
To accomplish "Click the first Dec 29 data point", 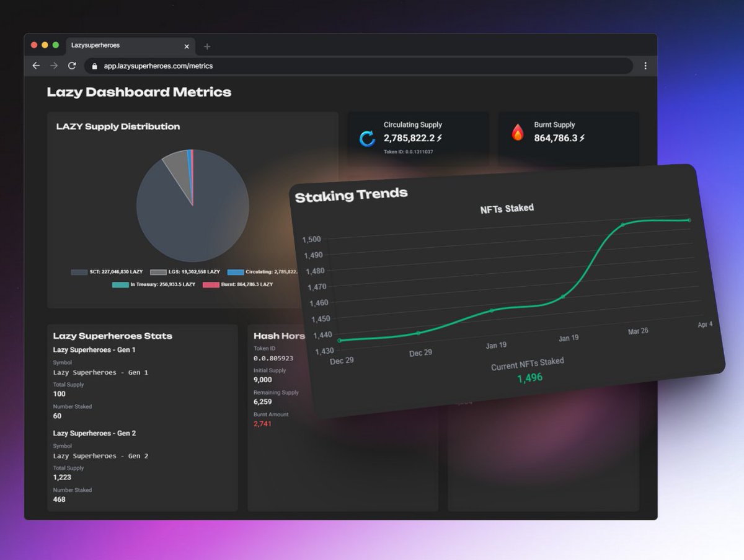I will pos(339,341).
